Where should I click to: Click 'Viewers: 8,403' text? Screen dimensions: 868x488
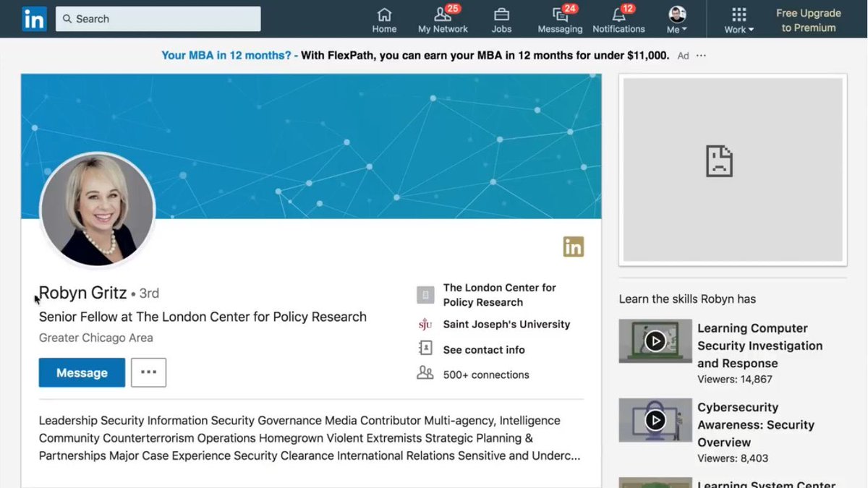(733, 458)
